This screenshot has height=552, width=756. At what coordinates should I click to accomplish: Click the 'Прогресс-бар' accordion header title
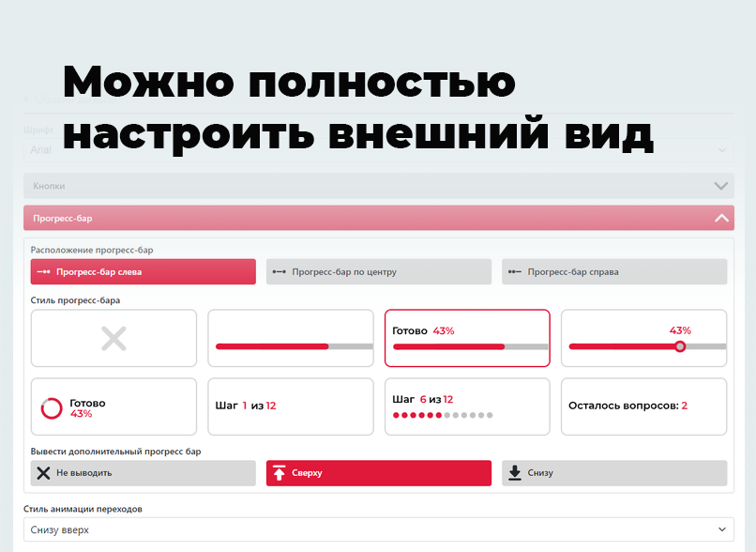(x=63, y=219)
